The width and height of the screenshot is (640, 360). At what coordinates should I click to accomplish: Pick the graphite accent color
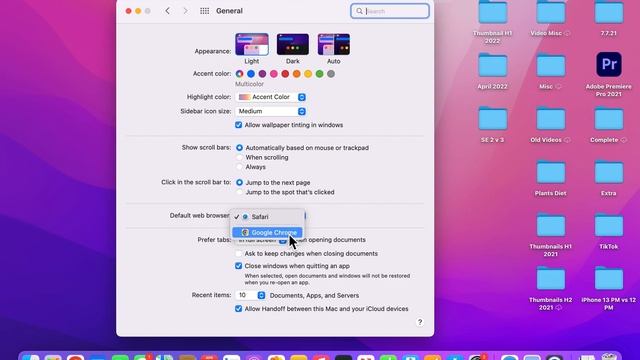pos(331,74)
